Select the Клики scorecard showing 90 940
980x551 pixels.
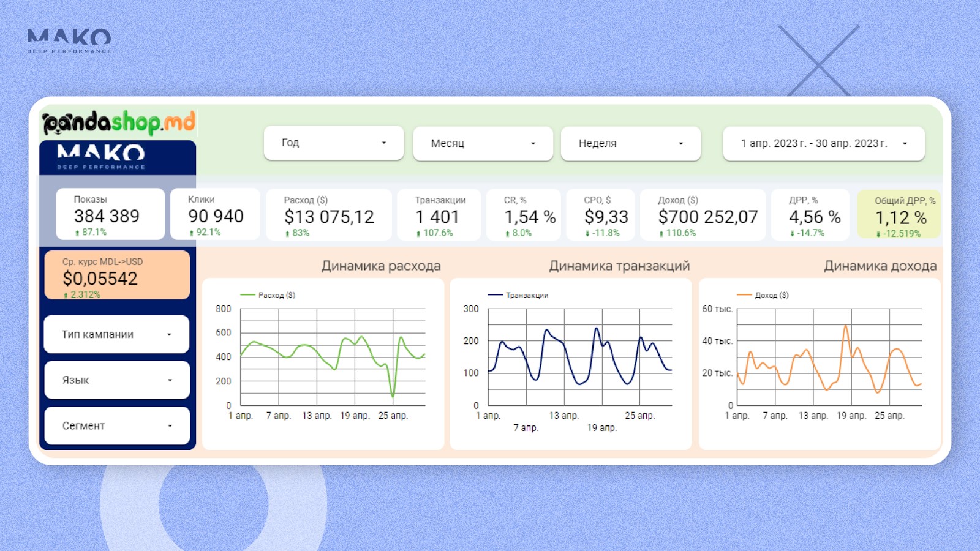click(x=215, y=216)
